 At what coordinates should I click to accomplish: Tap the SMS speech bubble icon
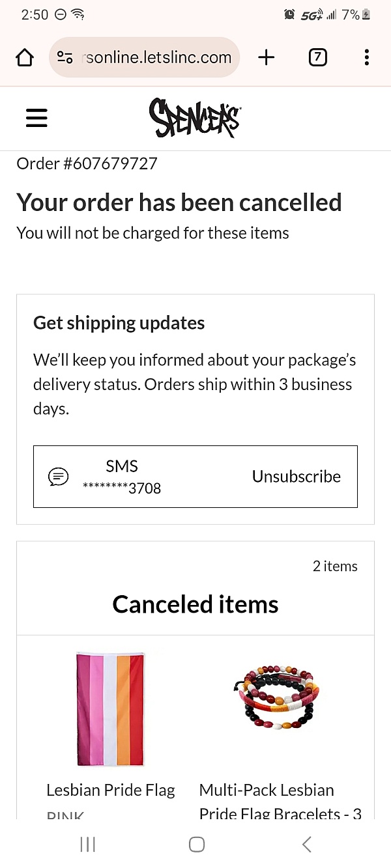tap(59, 477)
